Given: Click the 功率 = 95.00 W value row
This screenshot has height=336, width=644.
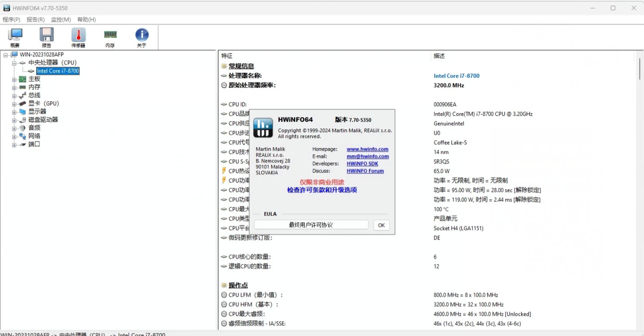Looking at the screenshot, I should 487,190.
